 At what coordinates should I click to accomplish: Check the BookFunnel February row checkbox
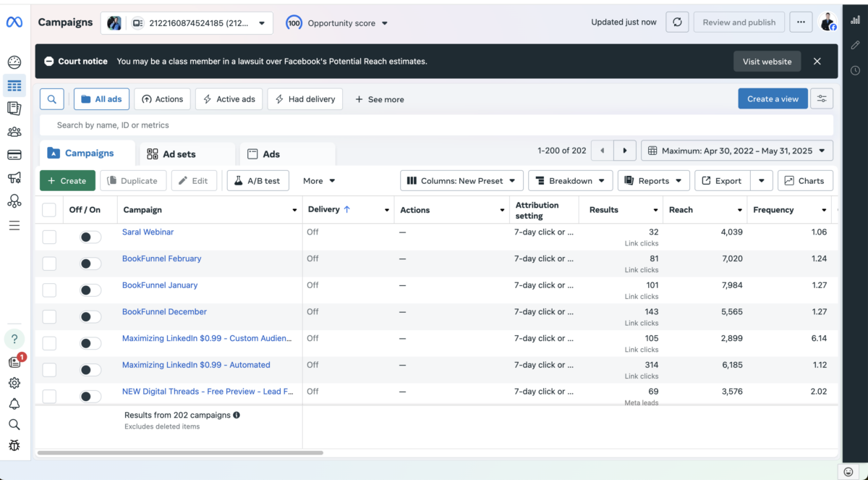tap(49, 264)
